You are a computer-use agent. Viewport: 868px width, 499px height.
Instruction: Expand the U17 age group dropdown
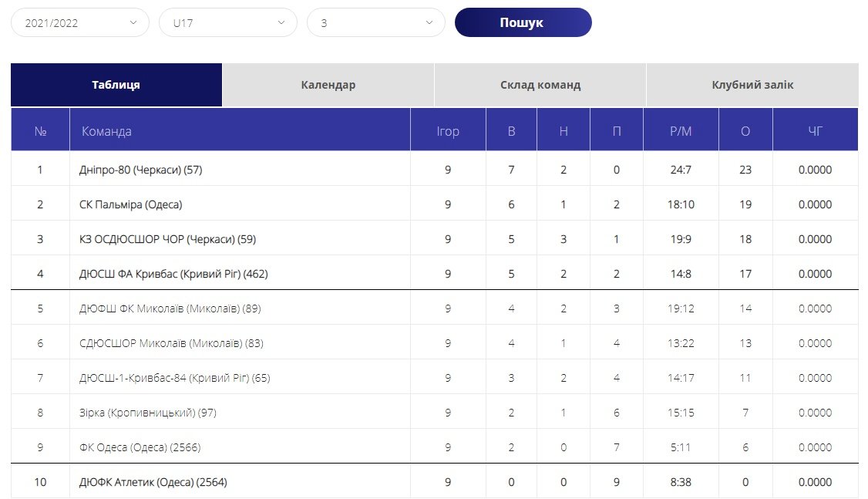pos(228,23)
